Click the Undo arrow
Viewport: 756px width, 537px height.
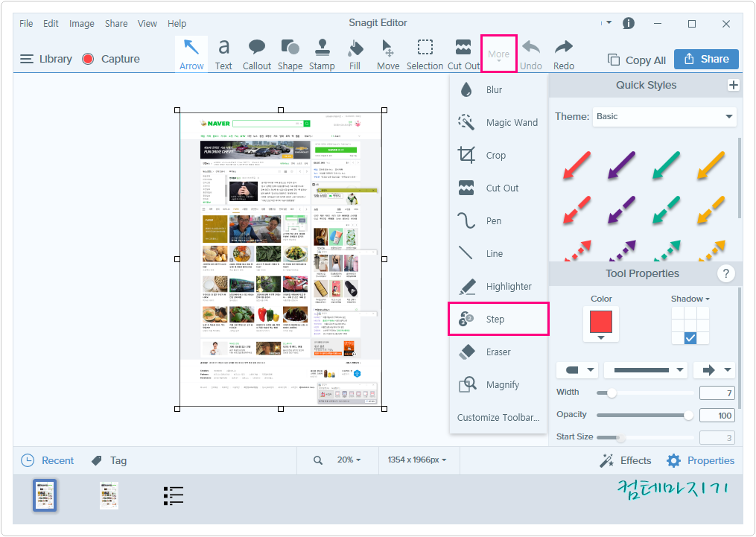531,54
